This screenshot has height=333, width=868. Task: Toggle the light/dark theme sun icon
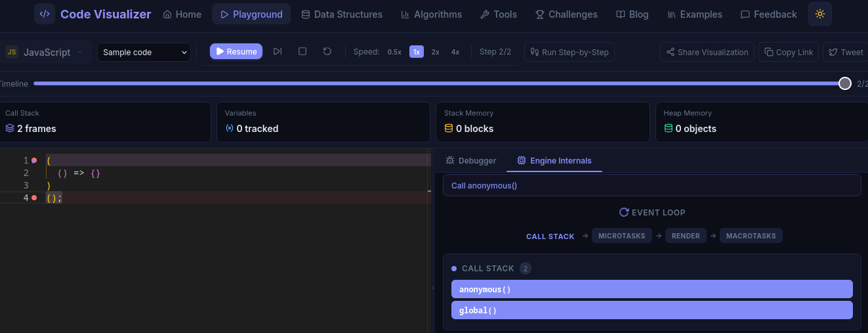820,14
